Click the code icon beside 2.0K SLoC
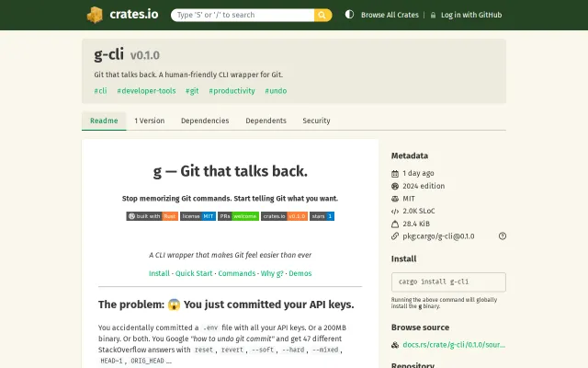This screenshot has width=588, height=368. coord(395,212)
